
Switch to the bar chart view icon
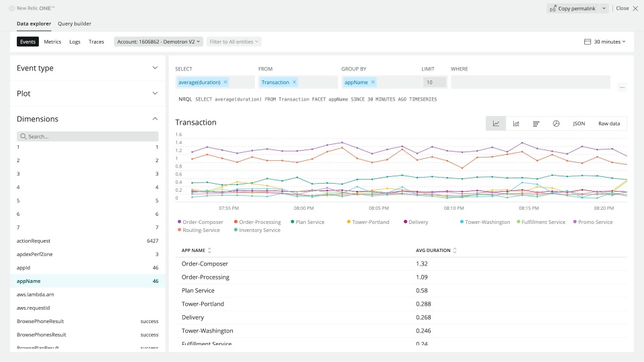coord(536,123)
